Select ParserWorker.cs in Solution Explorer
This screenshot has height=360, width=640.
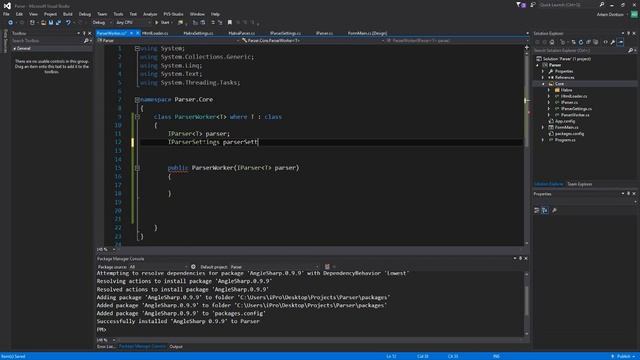click(575, 115)
